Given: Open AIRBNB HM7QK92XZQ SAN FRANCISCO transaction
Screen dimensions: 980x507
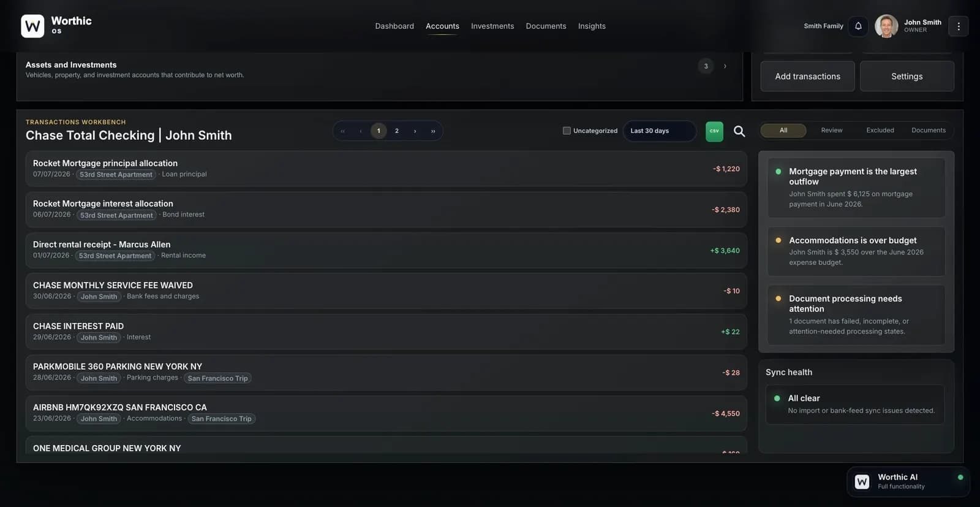Looking at the screenshot, I should (x=386, y=413).
